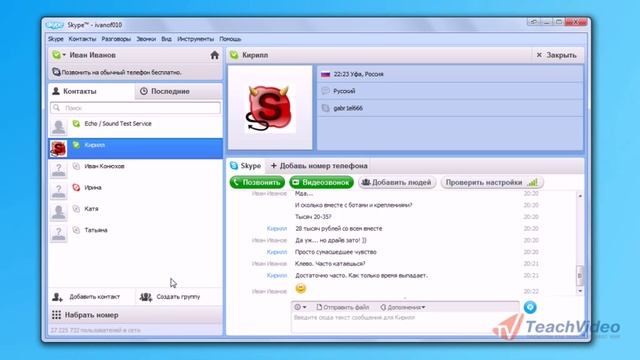Go to Skype Home via house icon
Screen dimensions: 640x360
[x=215, y=55]
